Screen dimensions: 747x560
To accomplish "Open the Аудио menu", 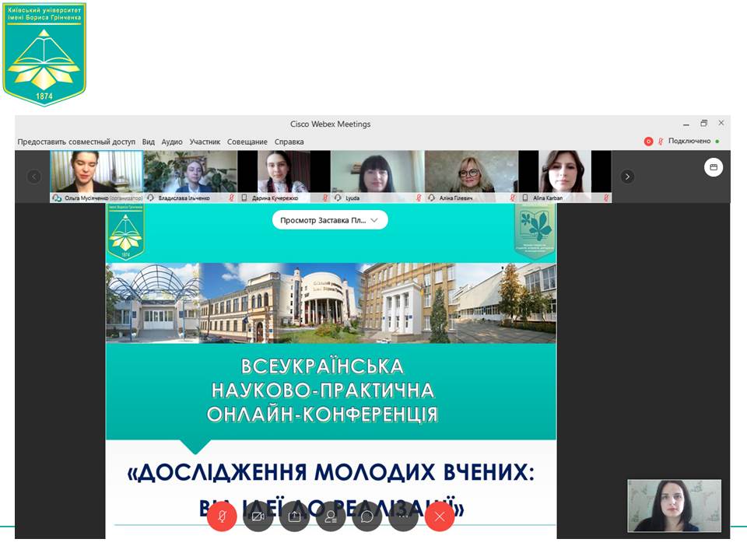I will click(171, 142).
